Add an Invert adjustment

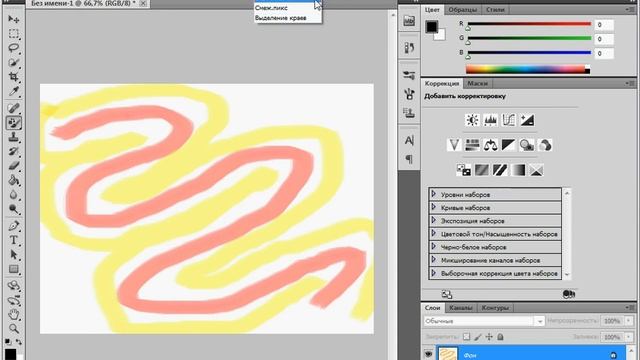click(463, 170)
